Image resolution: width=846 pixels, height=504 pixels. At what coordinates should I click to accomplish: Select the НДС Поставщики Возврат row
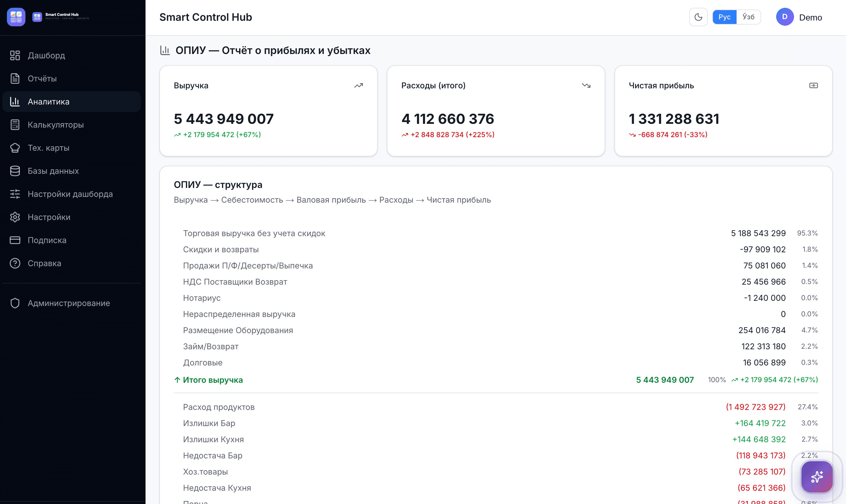click(496, 282)
